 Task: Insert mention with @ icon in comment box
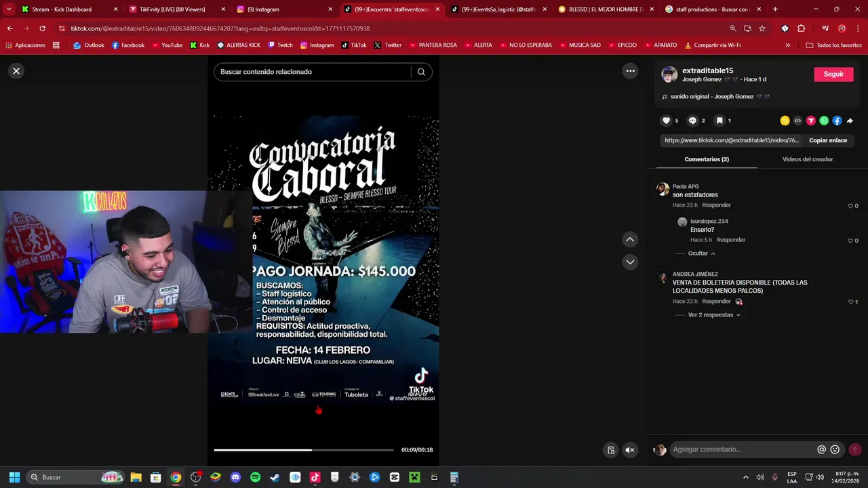821,449
